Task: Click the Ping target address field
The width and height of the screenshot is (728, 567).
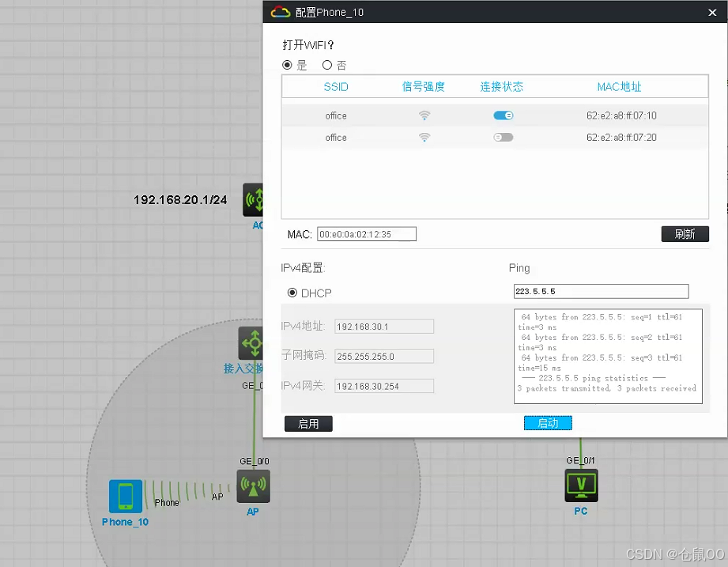Action: [602, 291]
